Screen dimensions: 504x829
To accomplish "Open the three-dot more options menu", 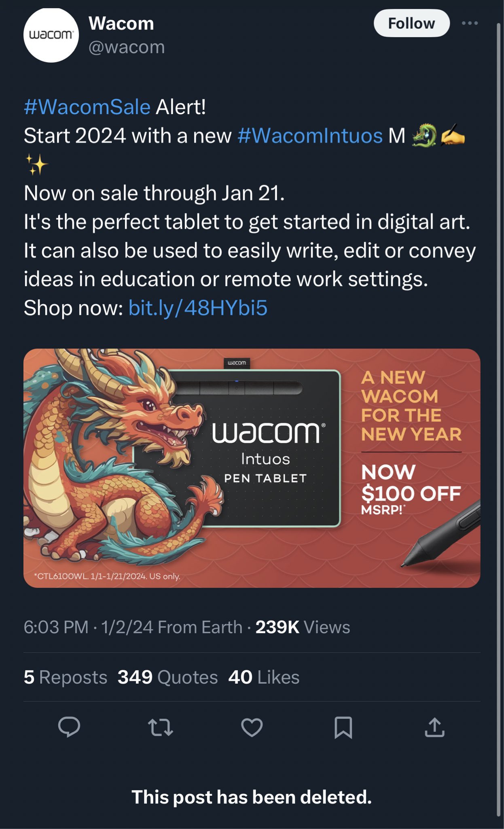I will tap(470, 23).
